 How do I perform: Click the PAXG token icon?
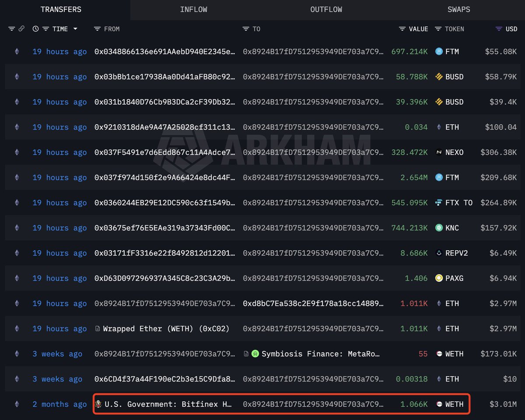(439, 278)
